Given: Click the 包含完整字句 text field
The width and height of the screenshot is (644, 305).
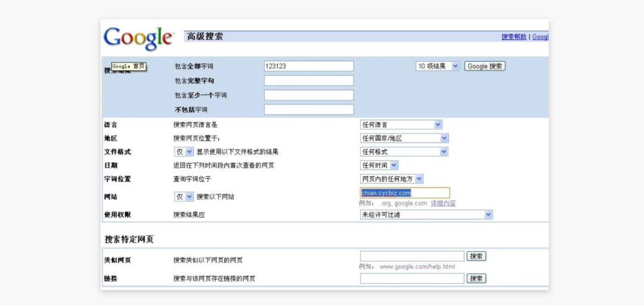Looking at the screenshot, I should tap(308, 80).
